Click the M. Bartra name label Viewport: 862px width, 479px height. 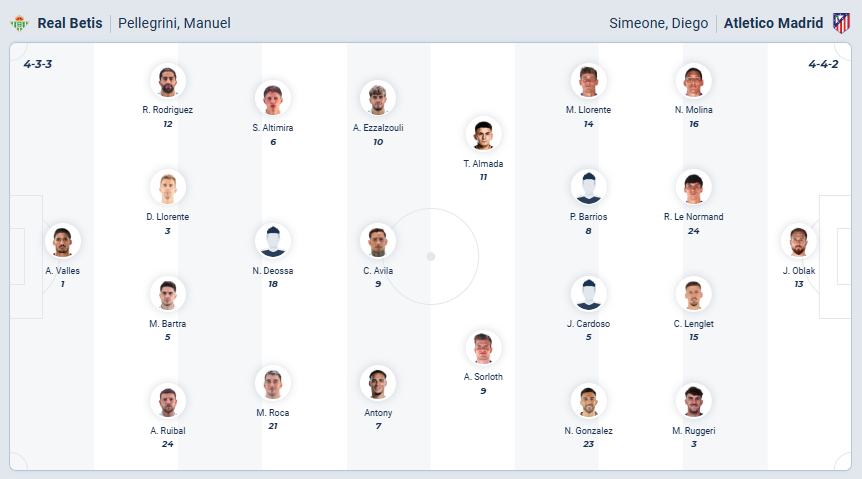[x=168, y=323]
